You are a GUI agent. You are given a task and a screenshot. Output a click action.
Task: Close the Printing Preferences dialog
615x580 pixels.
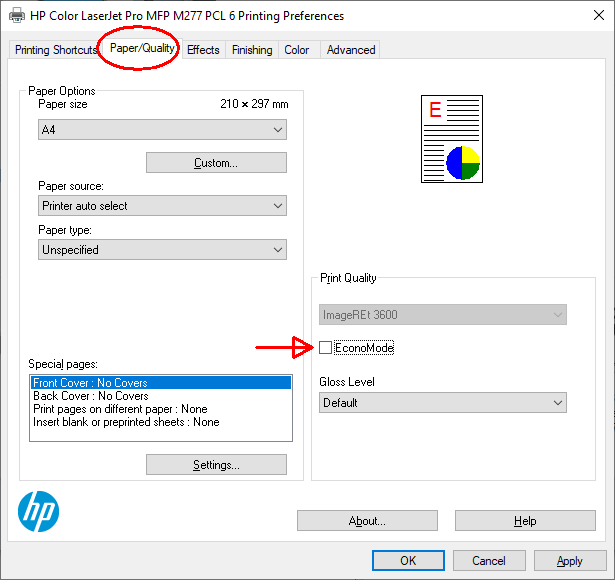[599, 15]
